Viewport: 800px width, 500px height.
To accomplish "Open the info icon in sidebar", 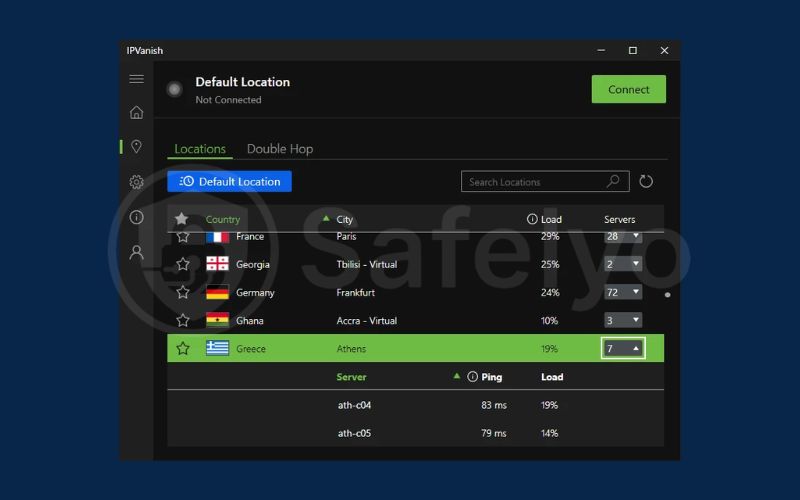I will coord(137,217).
